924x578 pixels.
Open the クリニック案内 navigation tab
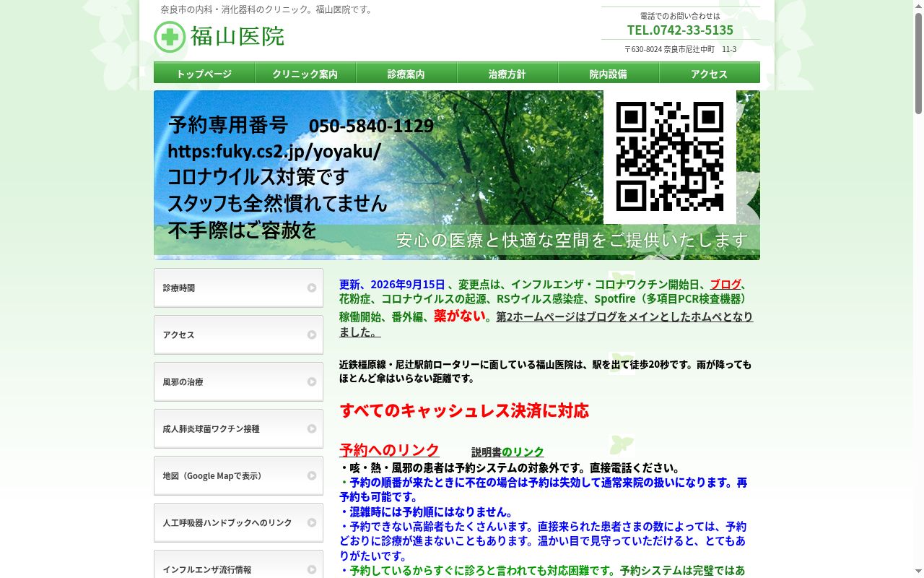pyautogui.click(x=305, y=73)
